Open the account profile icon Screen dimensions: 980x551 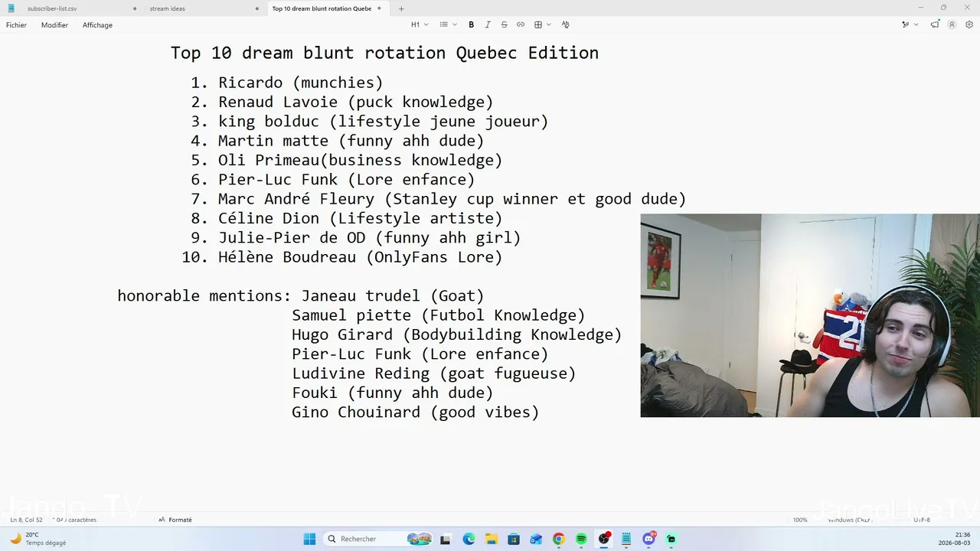point(952,24)
